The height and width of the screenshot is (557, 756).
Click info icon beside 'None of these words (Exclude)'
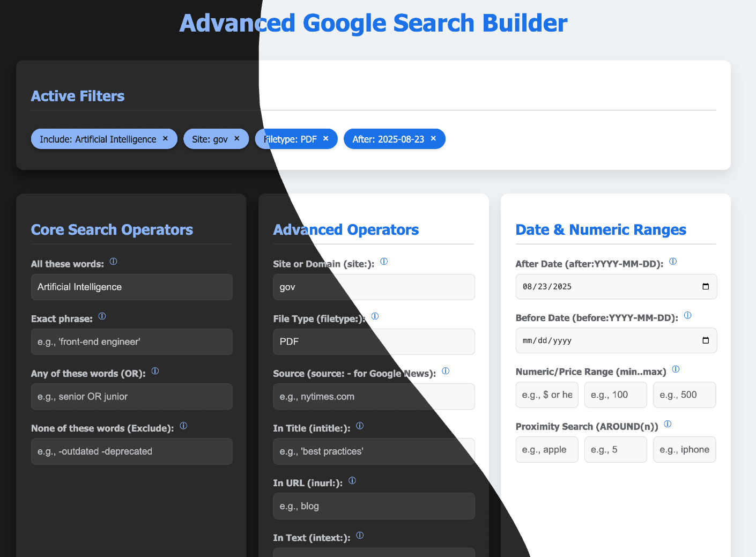[x=183, y=426]
